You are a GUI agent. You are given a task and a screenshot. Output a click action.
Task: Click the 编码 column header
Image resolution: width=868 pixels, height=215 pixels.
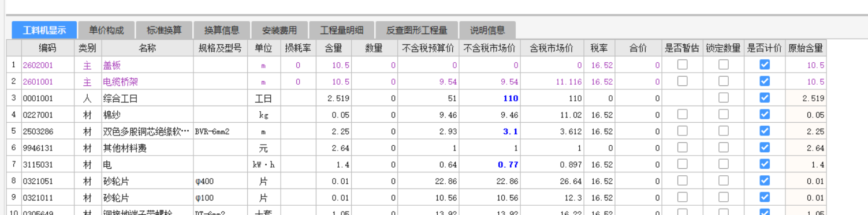click(47, 48)
